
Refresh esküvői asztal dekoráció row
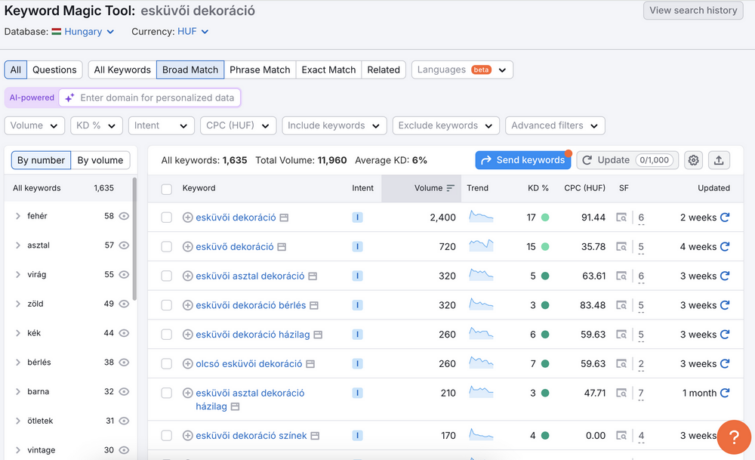pyautogui.click(x=725, y=276)
